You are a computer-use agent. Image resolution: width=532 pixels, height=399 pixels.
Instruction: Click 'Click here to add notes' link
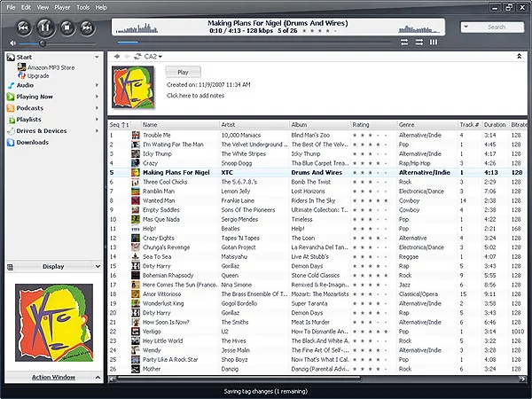195,96
